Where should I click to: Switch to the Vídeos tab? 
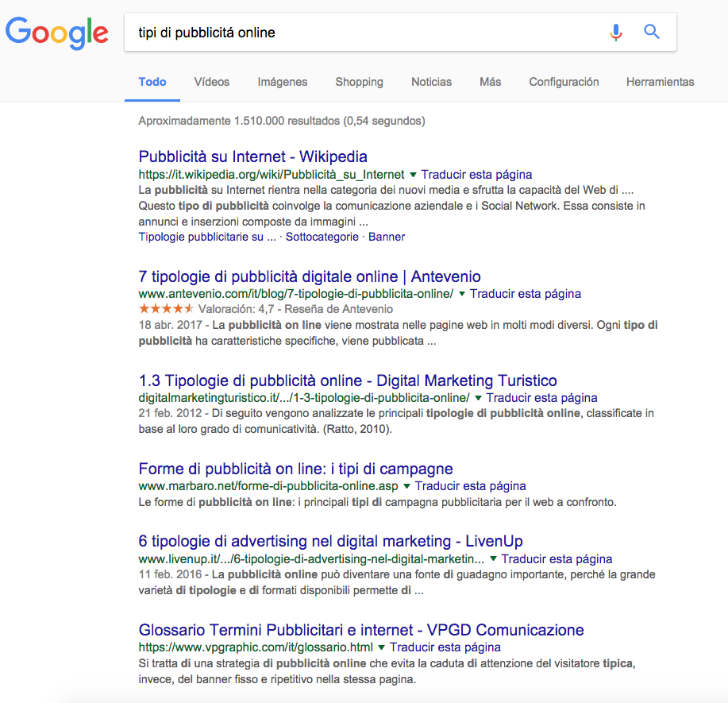[212, 82]
